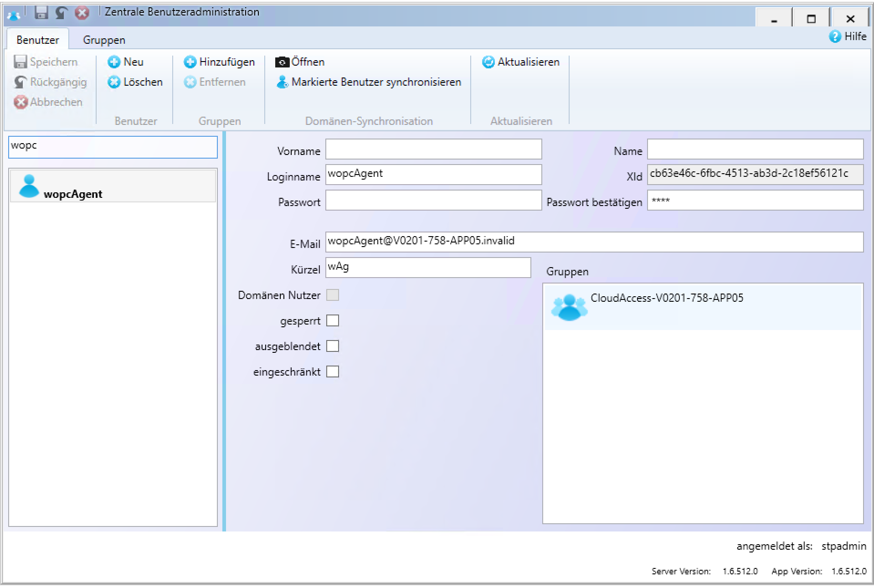Click Entfernen to remove group
The image size is (874, 588).
215,82
